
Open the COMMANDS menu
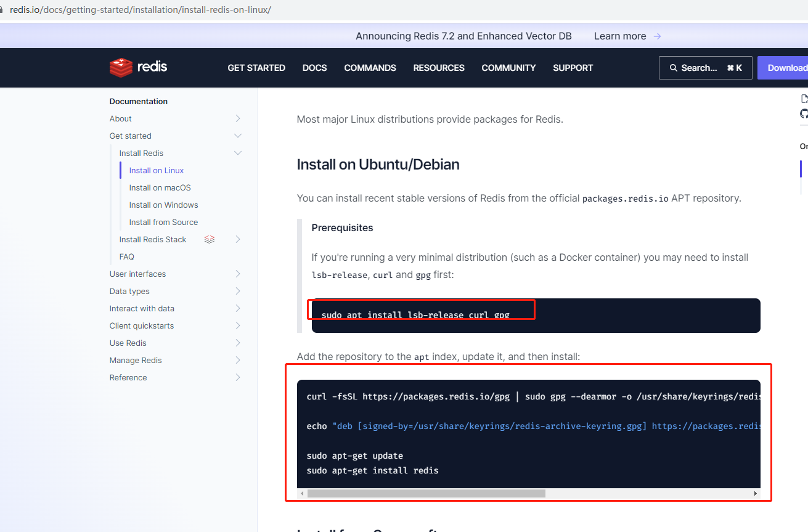point(370,68)
